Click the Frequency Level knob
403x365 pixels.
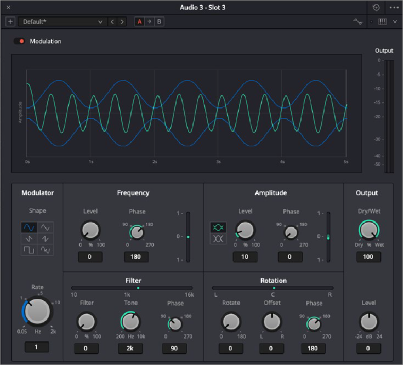click(x=90, y=230)
